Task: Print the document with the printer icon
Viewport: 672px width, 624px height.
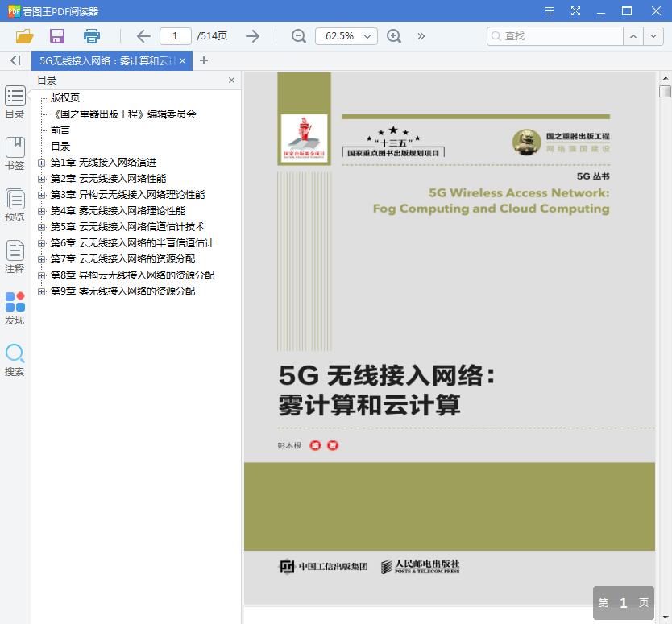Action: pyautogui.click(x=92, y=36)
